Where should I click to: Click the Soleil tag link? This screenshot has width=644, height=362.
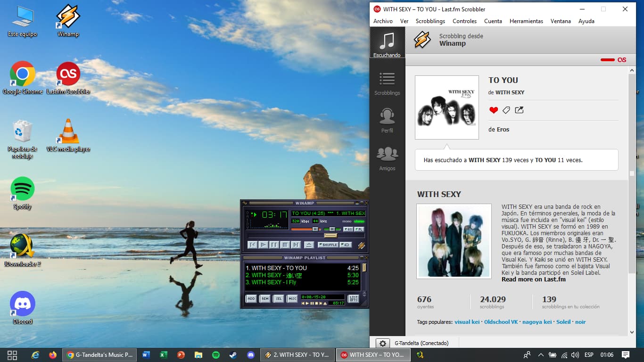tap(563, 322)
